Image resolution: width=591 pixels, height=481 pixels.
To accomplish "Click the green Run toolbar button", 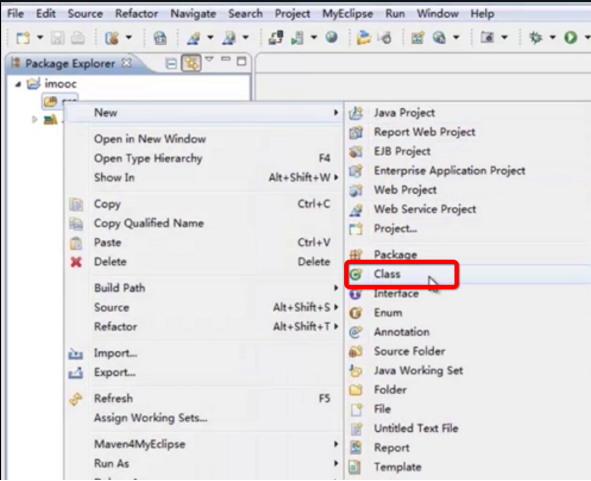I will click(x=571, y=37).
